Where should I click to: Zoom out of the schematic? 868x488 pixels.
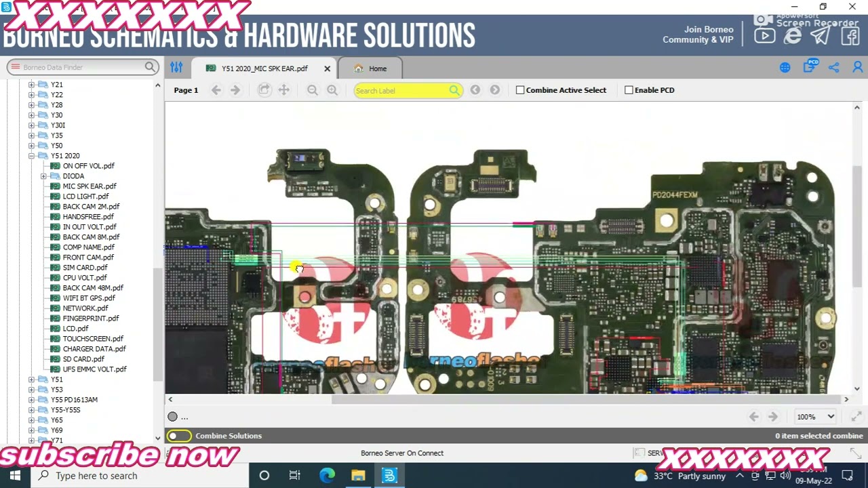tap(313, 90)
